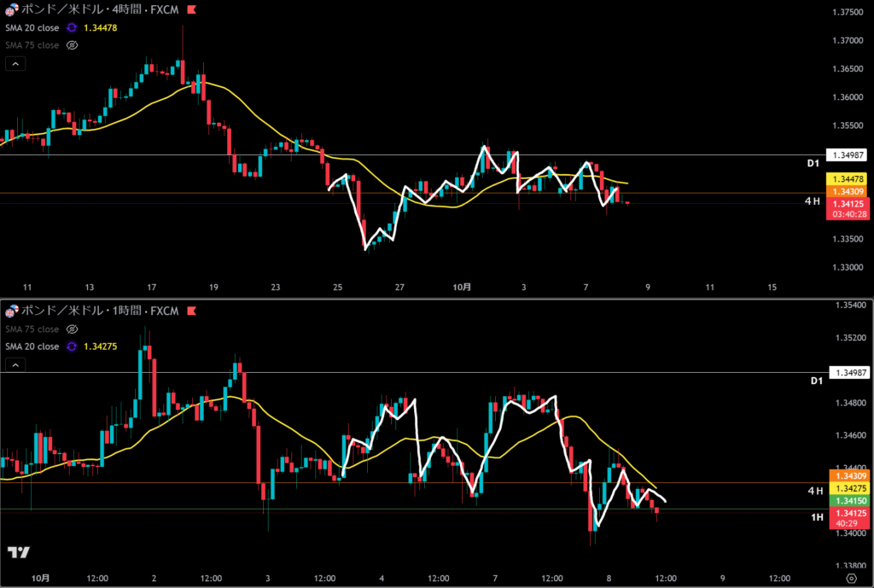Click the red 1.34125 current price label, lower chart
This screenshot has height=588, width=874.
[x=848, y=512]
